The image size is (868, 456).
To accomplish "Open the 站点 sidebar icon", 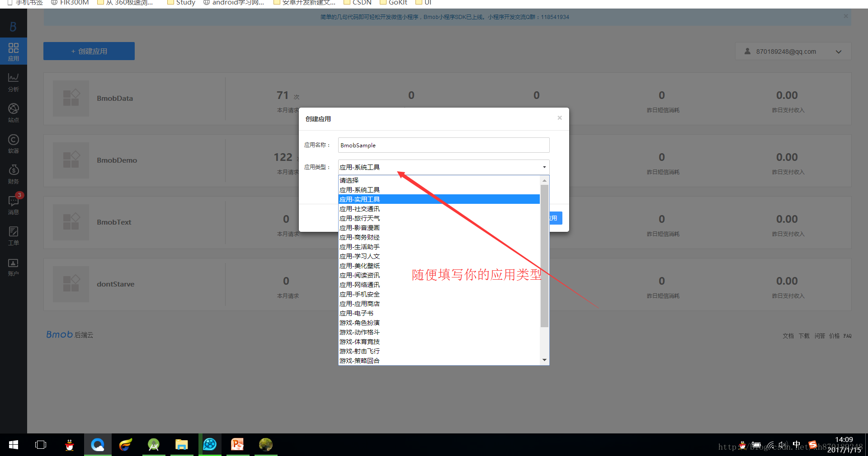I will [x=14, y=113].
